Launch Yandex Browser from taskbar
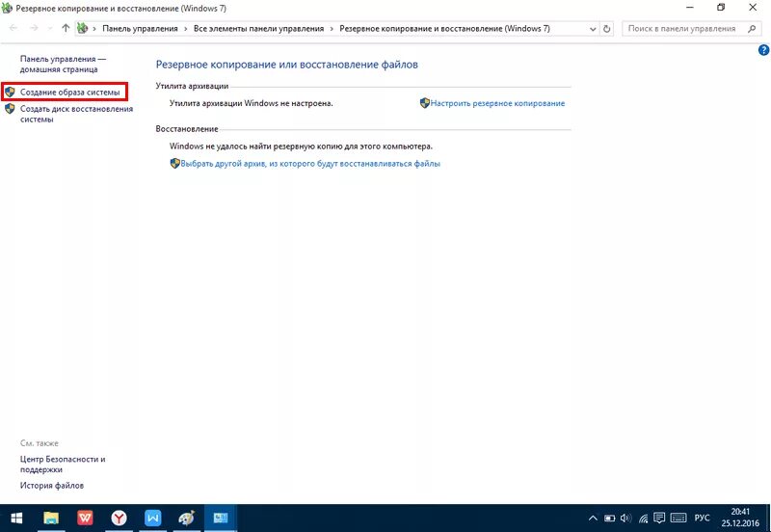This screenshot has width=771, height=532. coord(119,518)
